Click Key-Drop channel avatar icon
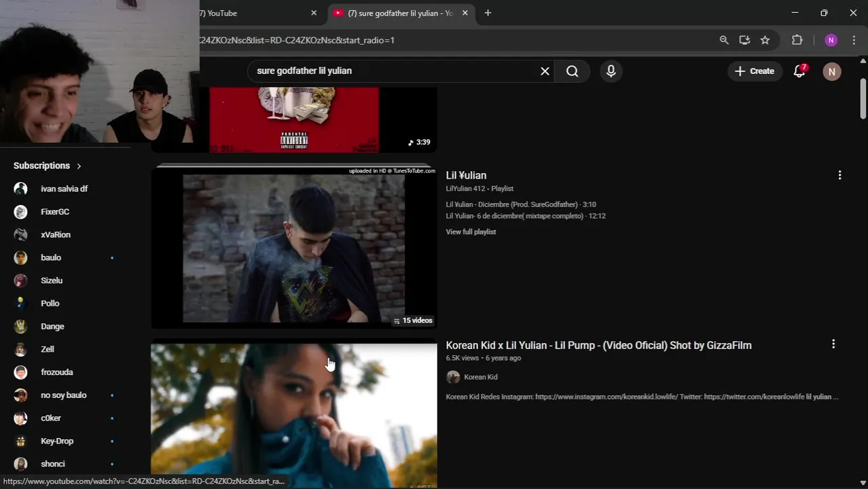This screenshot has width=868, height=489. pyautogui.click(x=21, y=441)
